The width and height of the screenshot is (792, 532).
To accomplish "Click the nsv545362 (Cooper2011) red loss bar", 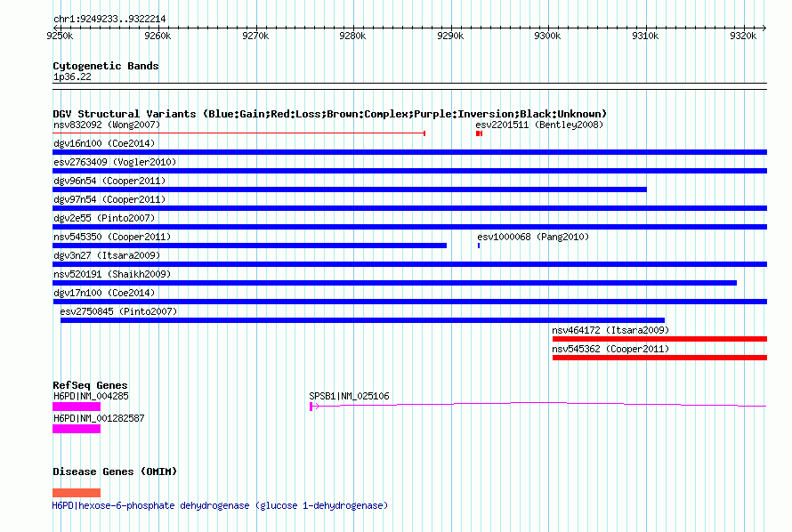I will (659, 358).
